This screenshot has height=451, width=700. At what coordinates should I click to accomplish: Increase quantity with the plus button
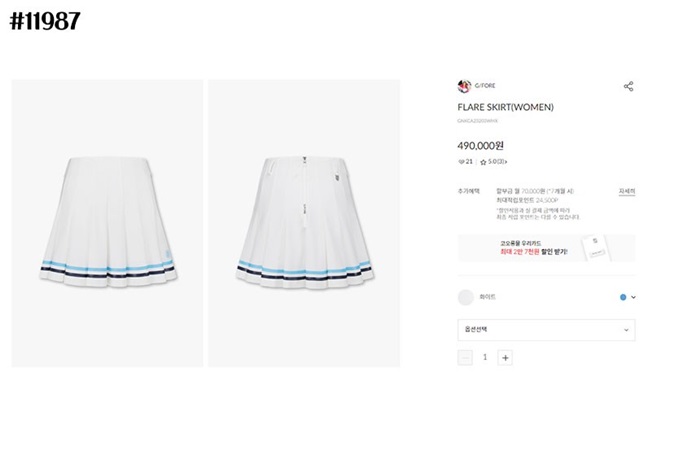[505, 358]
